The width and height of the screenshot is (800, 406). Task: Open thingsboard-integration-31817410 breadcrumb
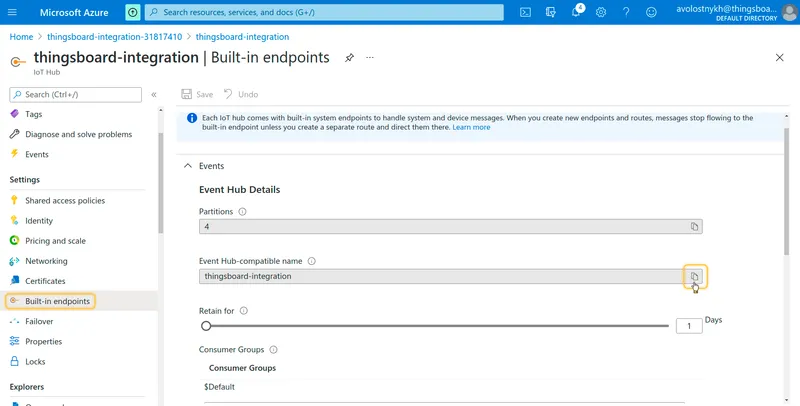[114, 37]
